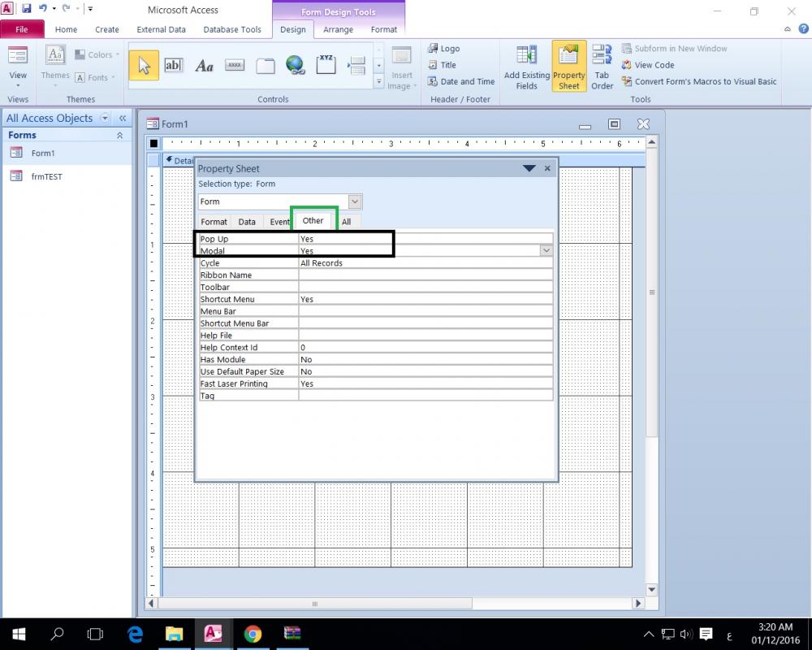Click the Pop Up property value
The image size is (812, 650).
pyautogui.click(x=425, y=239)
